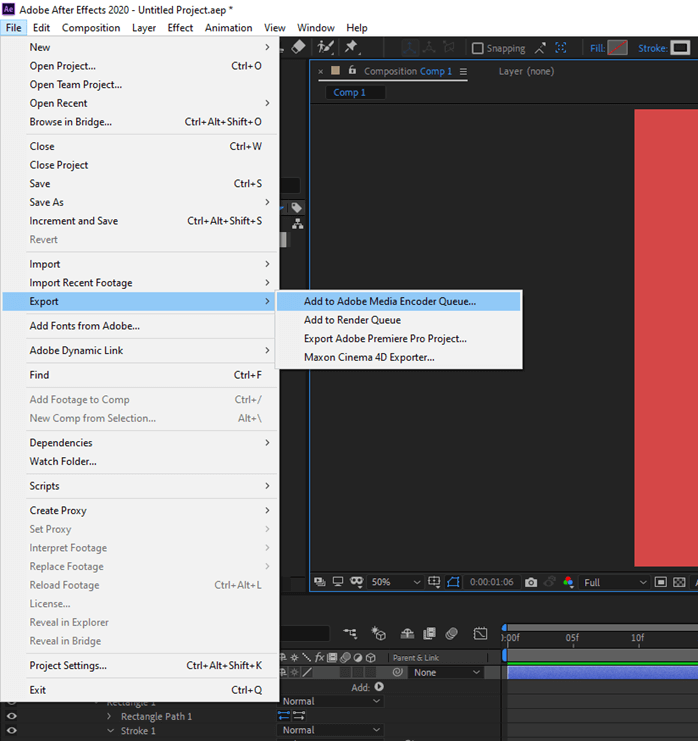The width and height of the screenshot is (698, 741).
Task: Open grid and guide options icon
Action: click(434, 582)
